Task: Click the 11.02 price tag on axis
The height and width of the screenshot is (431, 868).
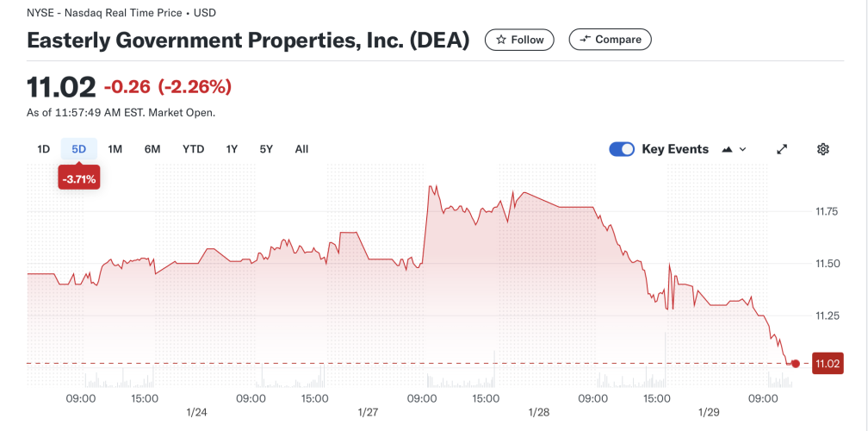Action: [x=827, y=364]
